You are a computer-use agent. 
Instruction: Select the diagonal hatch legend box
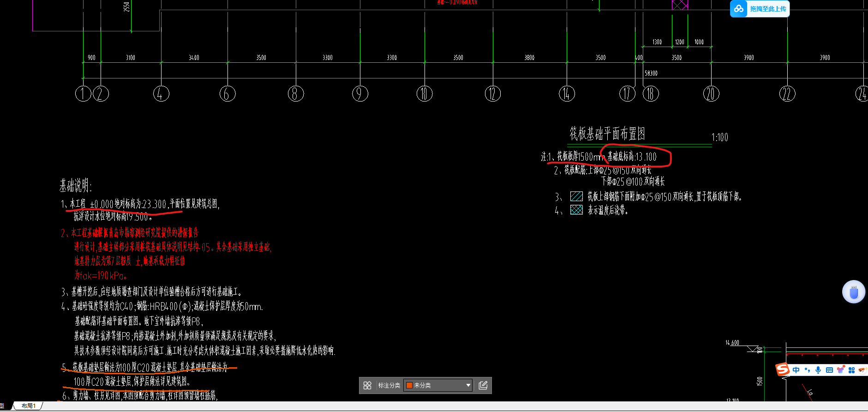[576, 197]
